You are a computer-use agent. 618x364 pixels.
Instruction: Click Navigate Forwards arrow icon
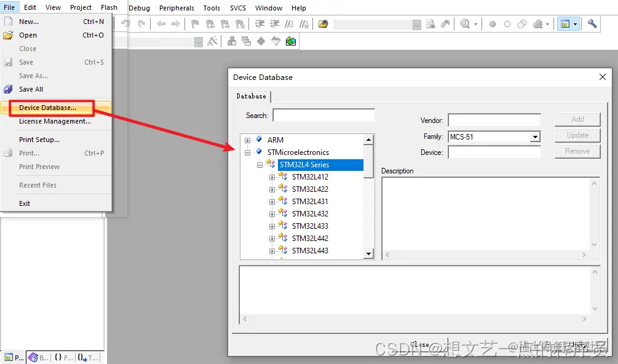tap(176, 24)
